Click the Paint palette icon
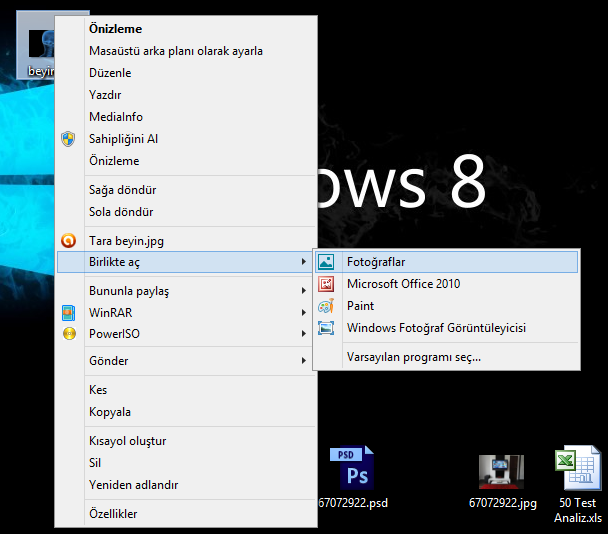The image size is (608, 534). pos(326,306)
